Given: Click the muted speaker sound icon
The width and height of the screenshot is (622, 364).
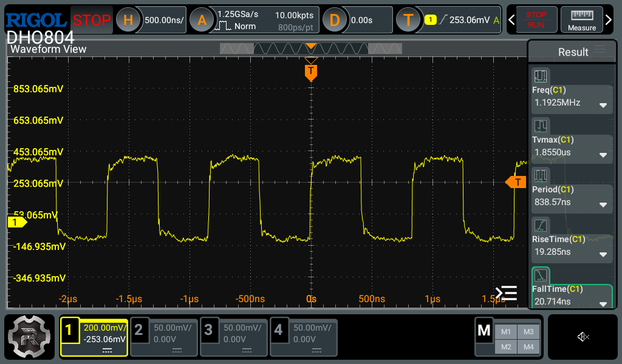Looking at the screenshot, I should 583,337.
